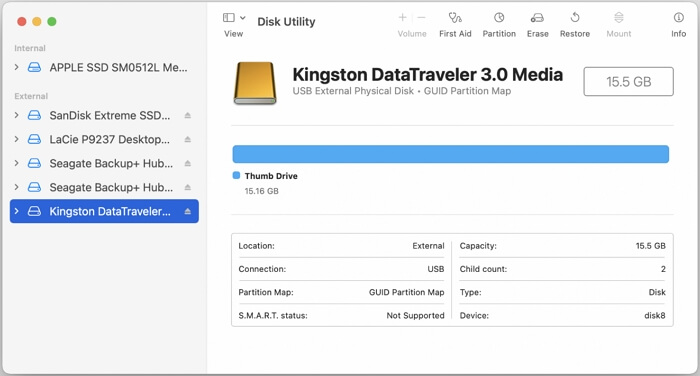The width and height of the screenshot is (700, 376).
Task: Expand the View dropdown chevron
Action: [x=242, y=18]
